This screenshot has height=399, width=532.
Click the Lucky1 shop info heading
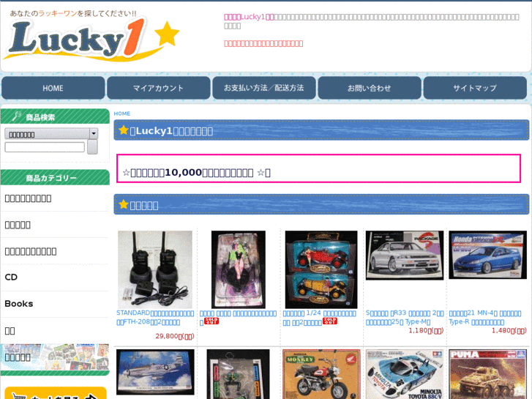coord(321,130)
